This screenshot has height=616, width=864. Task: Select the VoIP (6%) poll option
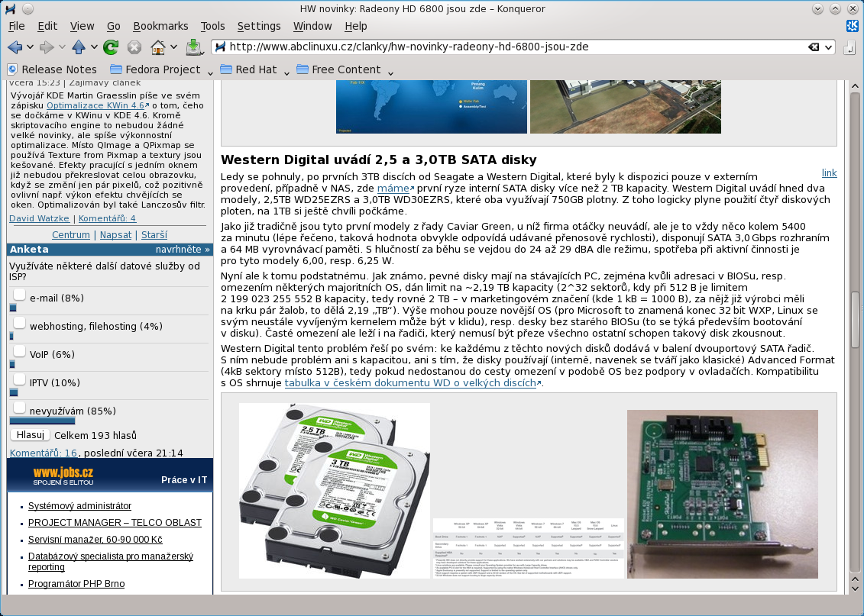19,351
